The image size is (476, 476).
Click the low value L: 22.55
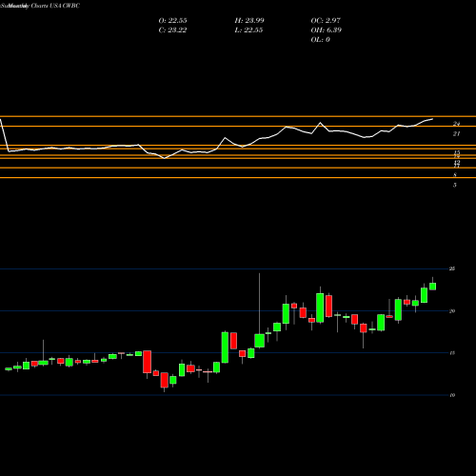[249, 30]
